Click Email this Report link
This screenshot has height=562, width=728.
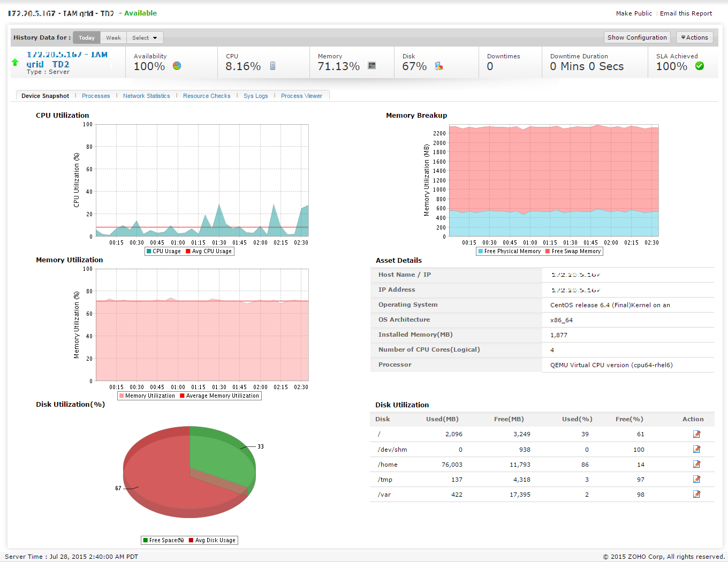point(686,13)
